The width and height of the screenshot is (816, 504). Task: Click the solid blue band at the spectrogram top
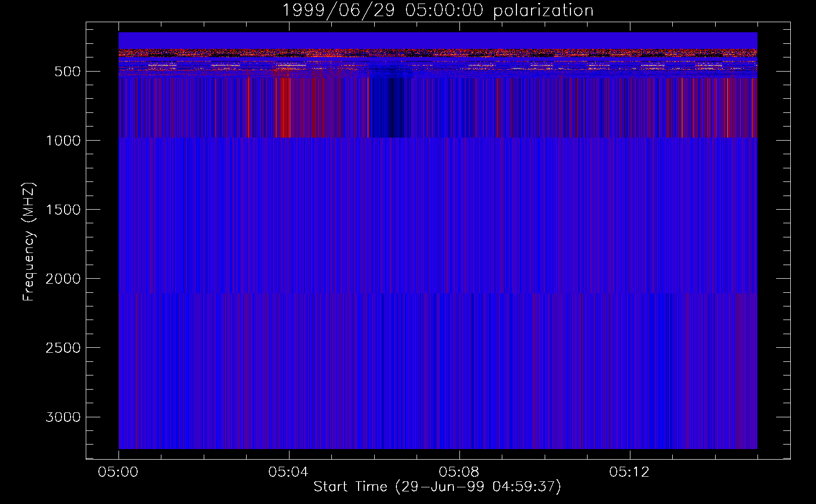point(438,40)
